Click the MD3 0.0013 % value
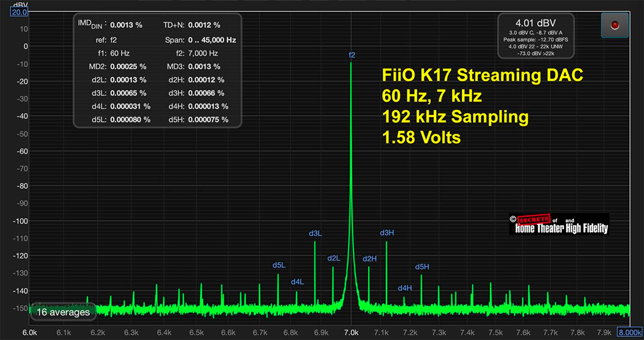Image resolution: width=644 pixels, height=340 pixels. pos(204,66)
